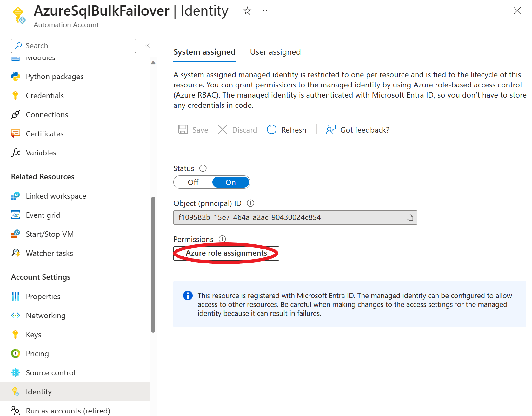Image resolution: width=532 pixels, height=416 pixels.
Task: Copy the Object principal ID to clipboard
Action: click(x=410, y=217)
